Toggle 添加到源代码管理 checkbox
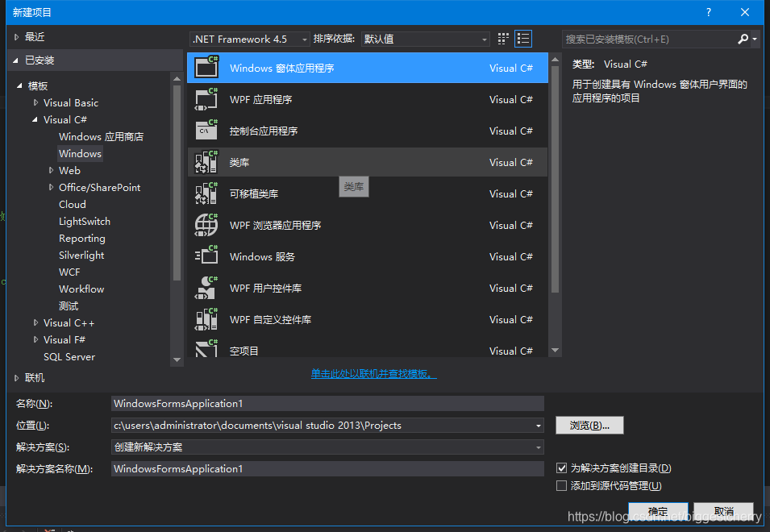This screenshot has height=532, width=770. (561, 485)
